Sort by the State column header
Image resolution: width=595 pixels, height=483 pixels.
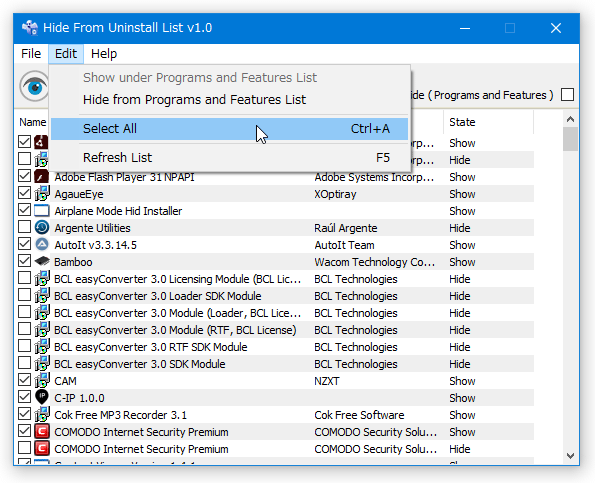[488, 122]
